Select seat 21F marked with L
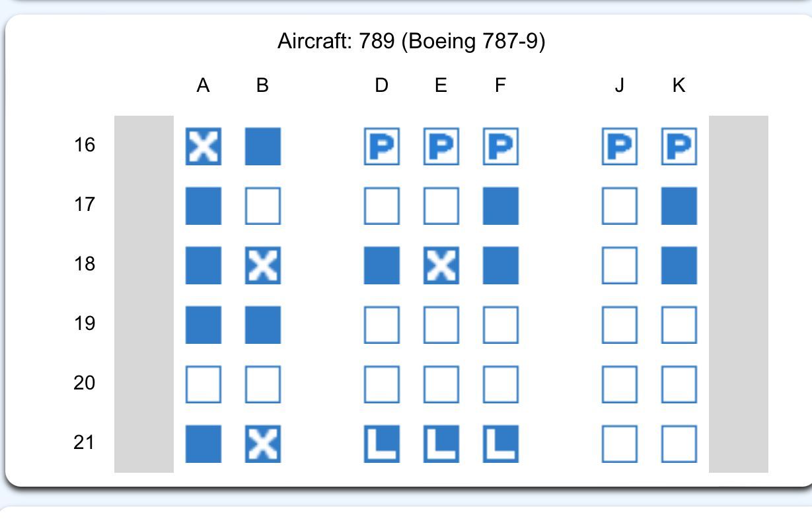 point(500,444)
